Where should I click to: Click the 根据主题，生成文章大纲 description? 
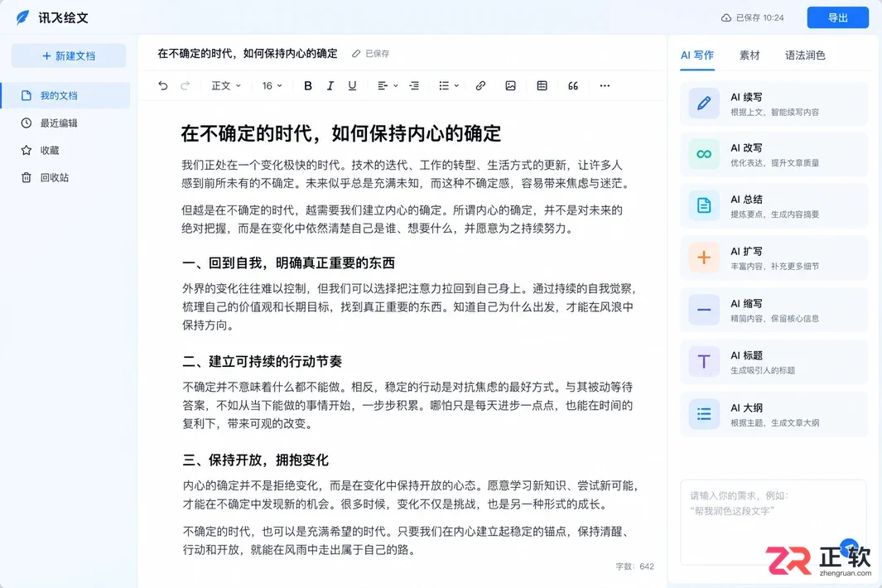point(774,422)
